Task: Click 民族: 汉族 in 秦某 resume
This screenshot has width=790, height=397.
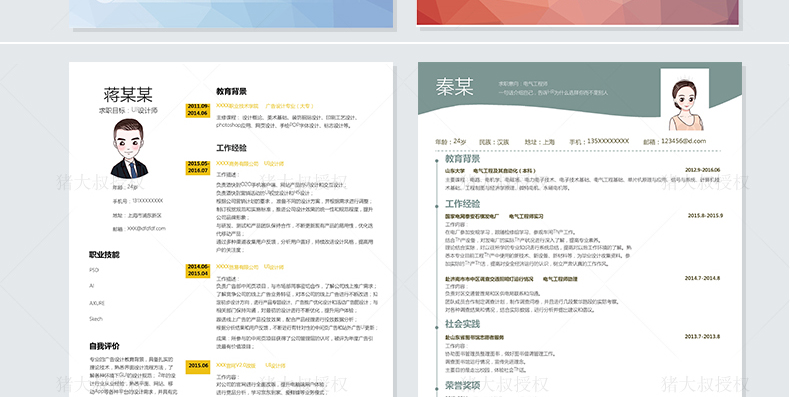Action: coord(494,142)
